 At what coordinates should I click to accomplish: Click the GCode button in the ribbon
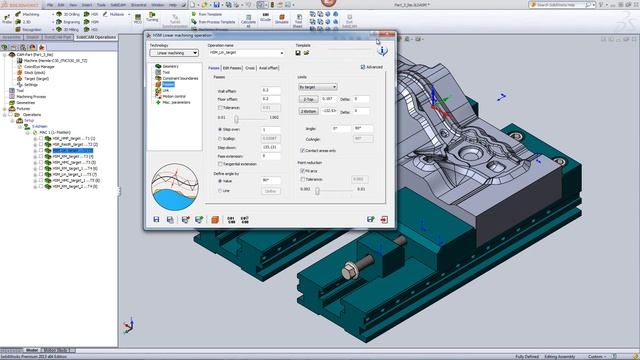[265, 17]
